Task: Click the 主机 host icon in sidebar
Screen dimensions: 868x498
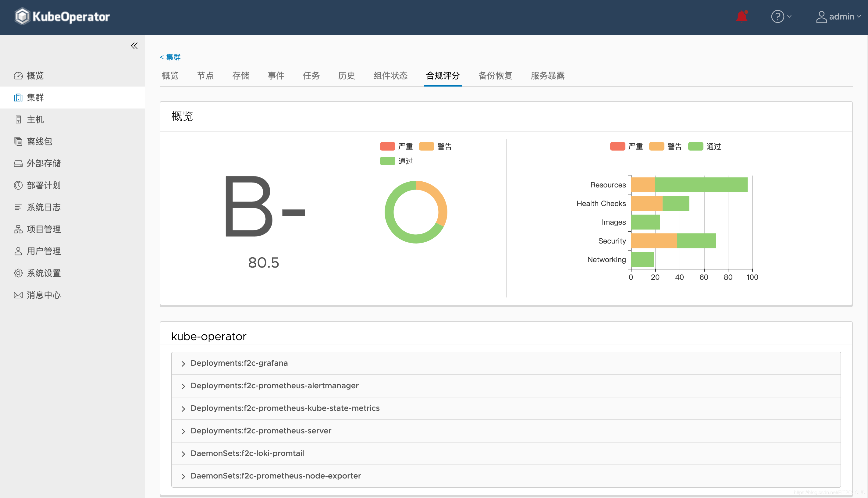Action: (x=18, y=119)
